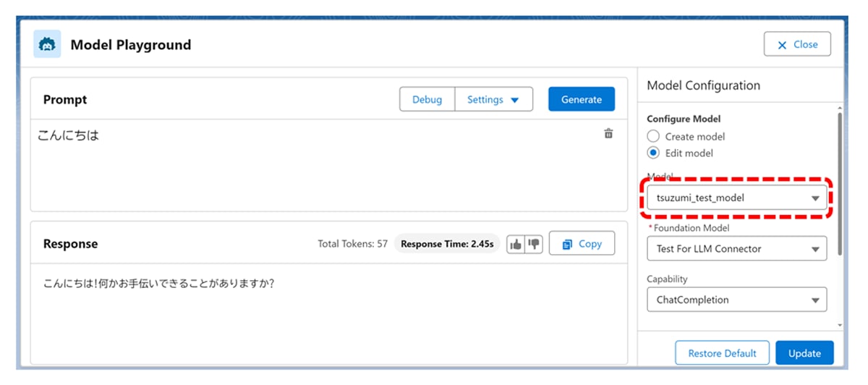Click the Model Playground robot icon
Screen dimensions: 868x385
[x=47, y=44]
